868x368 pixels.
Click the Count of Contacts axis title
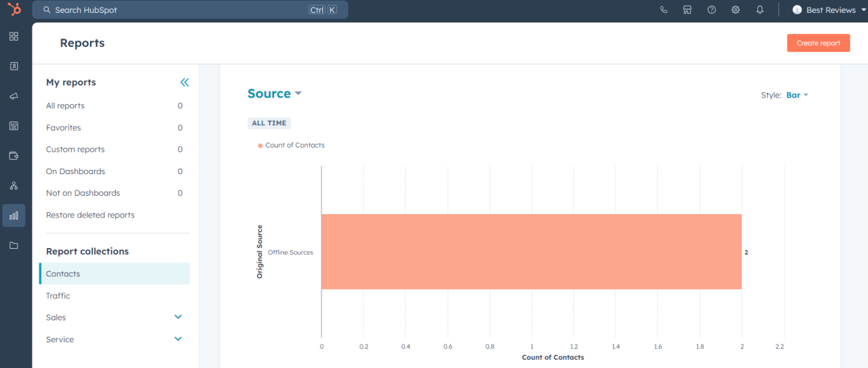[553, 357]
